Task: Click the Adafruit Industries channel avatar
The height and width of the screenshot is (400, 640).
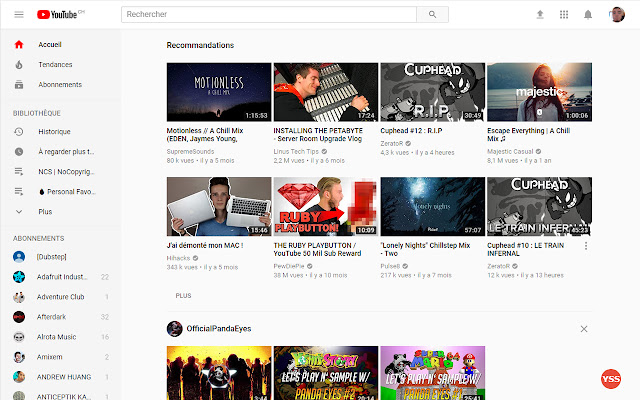Action: point(19,277)
